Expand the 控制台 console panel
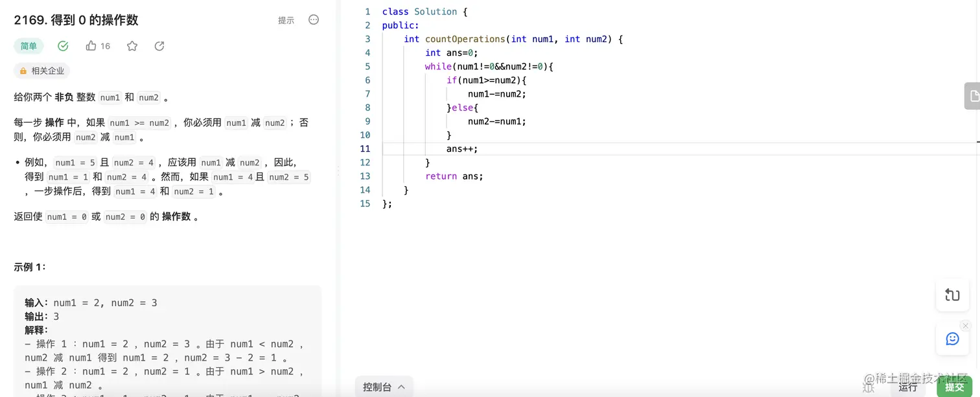Screen dimensions: 980x397 [384, 387]
